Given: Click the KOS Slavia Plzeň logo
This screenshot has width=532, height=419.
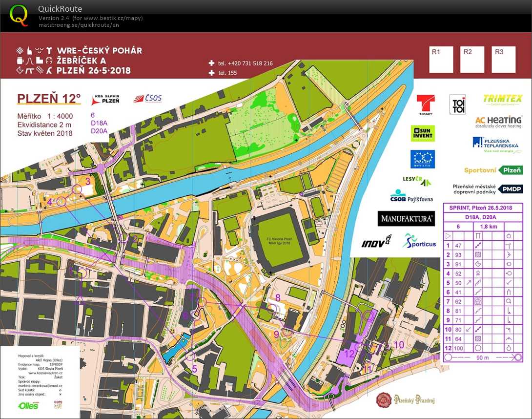Looking at the screenshot, I should [106, 100].
